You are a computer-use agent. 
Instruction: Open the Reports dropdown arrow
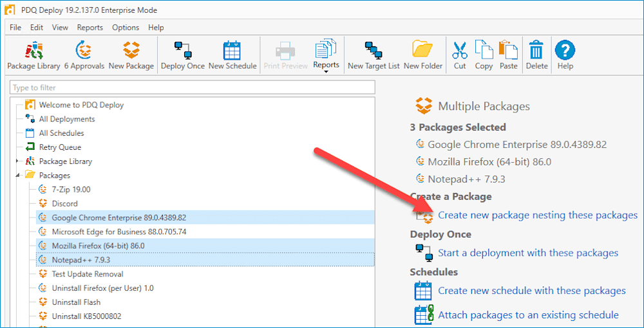(x=326, y=72)
